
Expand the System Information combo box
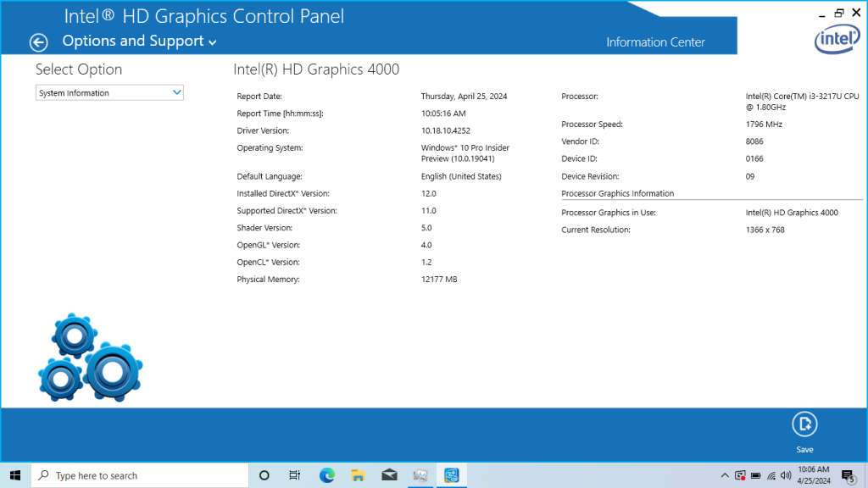(109, 93)
